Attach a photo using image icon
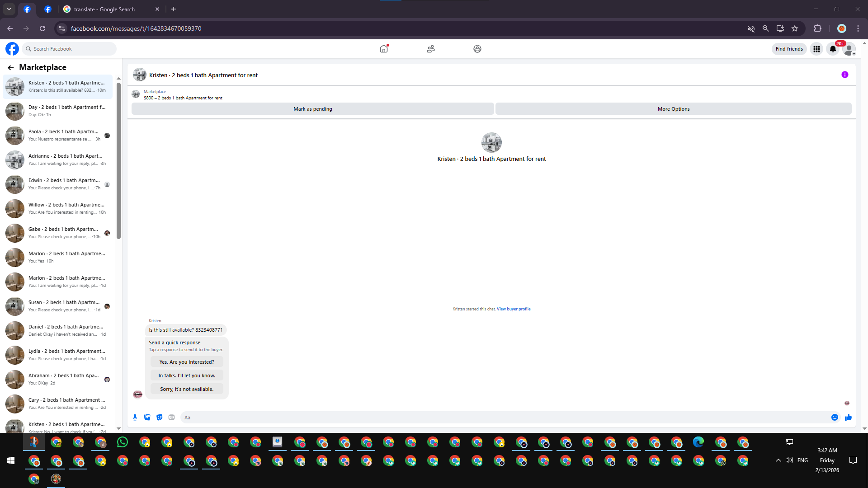The height and width of the screenshot is (488, 868). (x=147, y=418)
